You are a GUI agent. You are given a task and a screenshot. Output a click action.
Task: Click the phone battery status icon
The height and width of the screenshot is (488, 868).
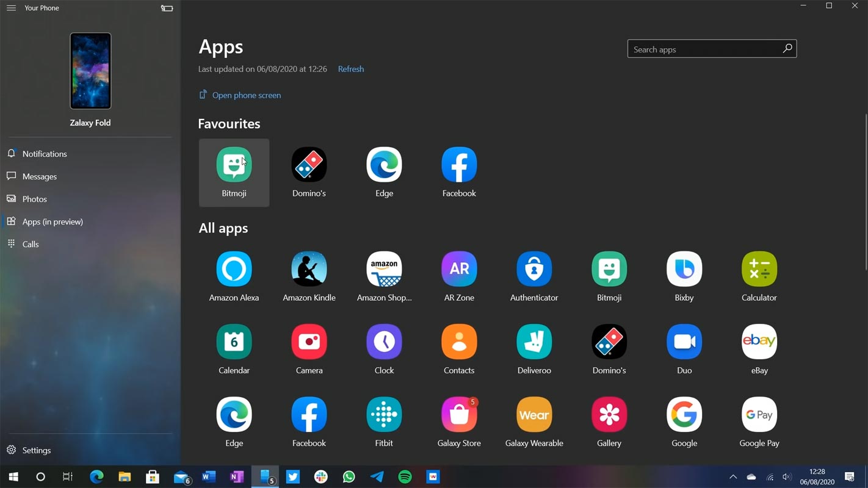[x=167, y=8]
